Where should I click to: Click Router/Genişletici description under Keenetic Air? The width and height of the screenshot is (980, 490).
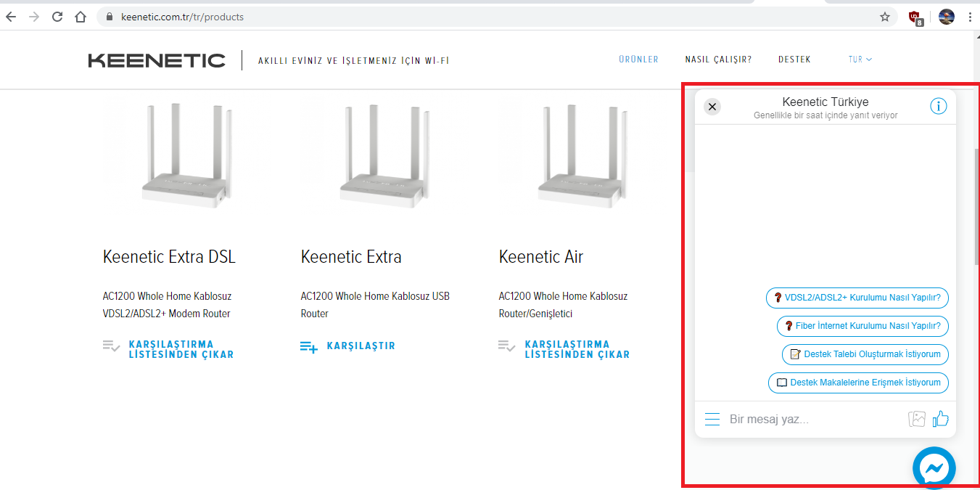pos(535,314)
